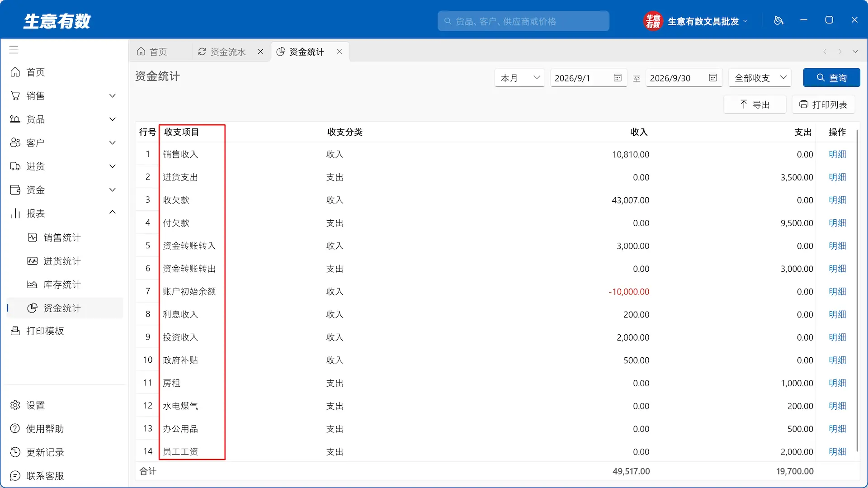Collapse the 报表 sidebar section

click(113, 213)
